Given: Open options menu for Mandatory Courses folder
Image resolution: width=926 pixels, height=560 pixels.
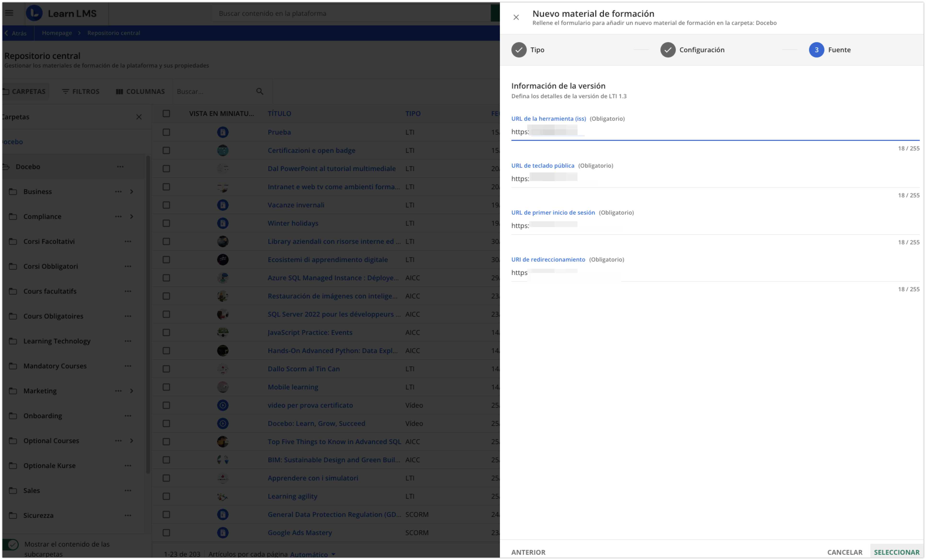Looking at the screenshot, I should (x=128, y=366).
